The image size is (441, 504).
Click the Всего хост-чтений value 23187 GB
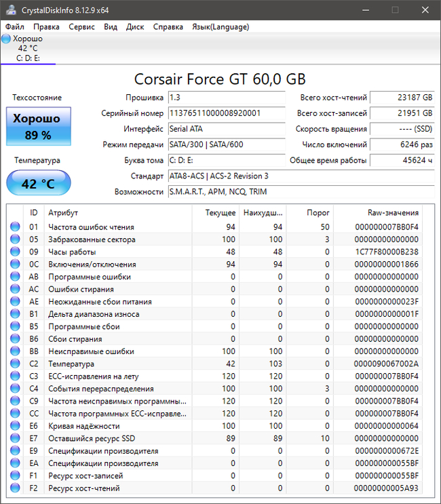(402, 98)
